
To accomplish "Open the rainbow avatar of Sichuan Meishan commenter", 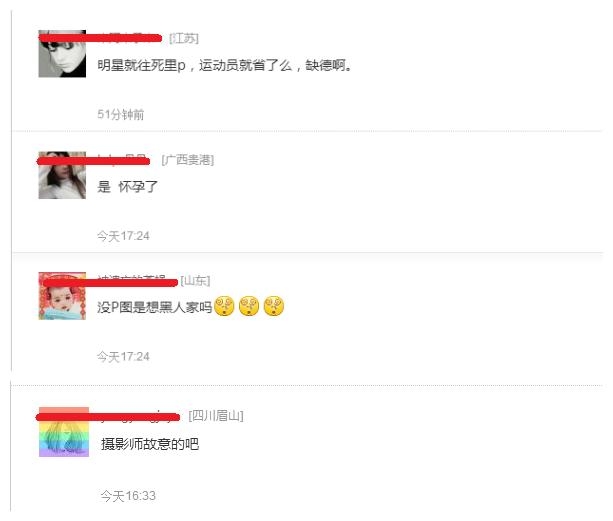I will (x=64, y=432).
